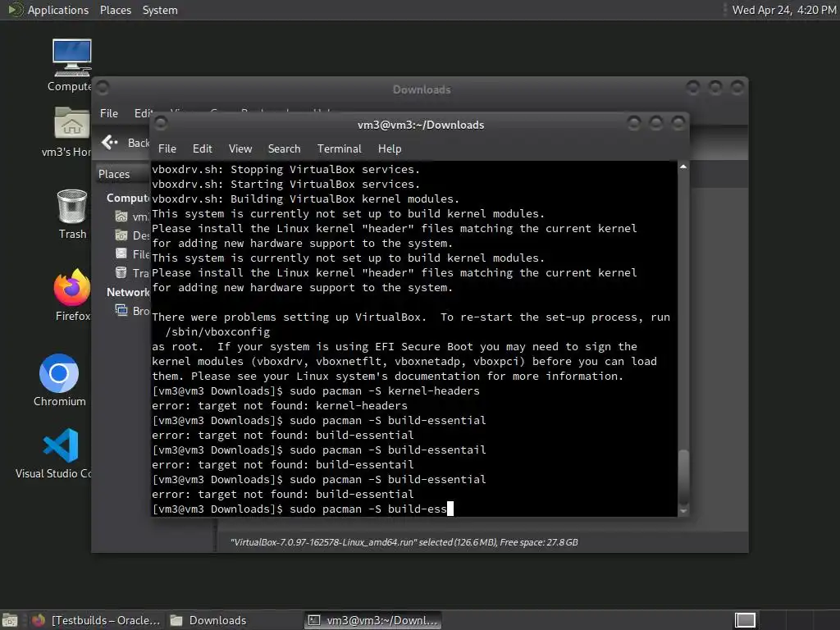Click the clock showing Wed Apr 24

click(x=783, y=10)
